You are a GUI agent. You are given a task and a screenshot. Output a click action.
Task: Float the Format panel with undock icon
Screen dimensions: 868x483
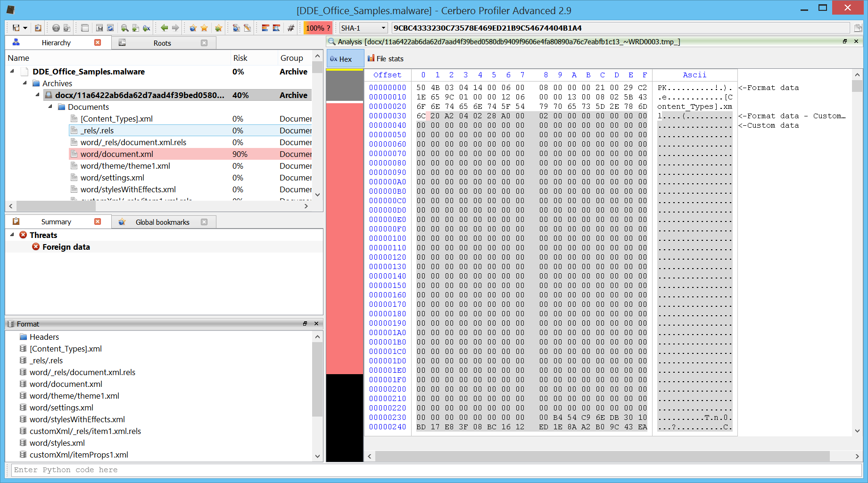point(305,324)
